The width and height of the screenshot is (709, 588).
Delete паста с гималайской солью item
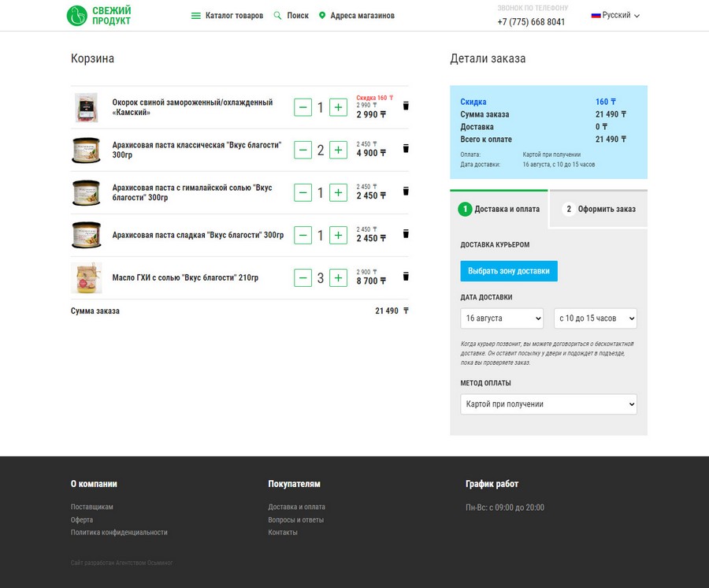406,191
